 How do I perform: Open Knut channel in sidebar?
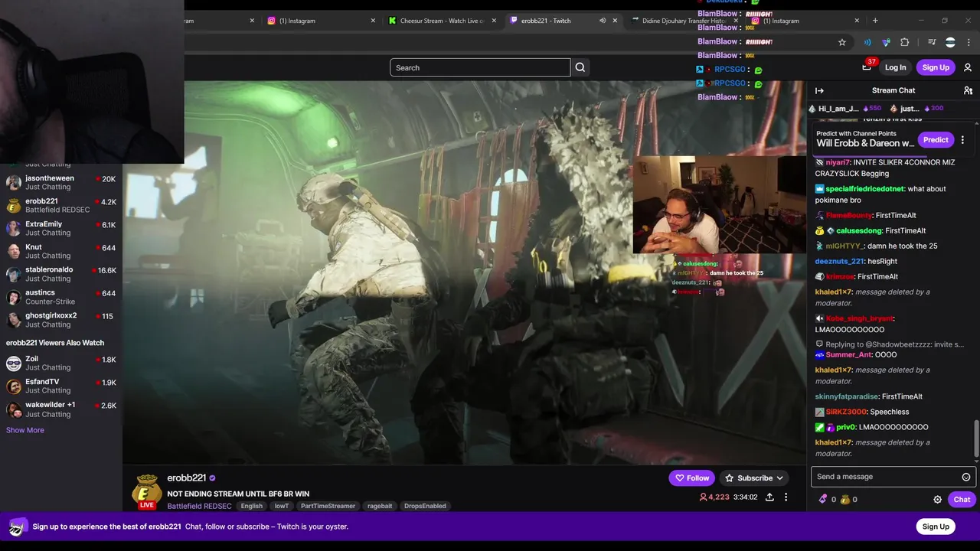pyautogui.click(x=61, y=251)
